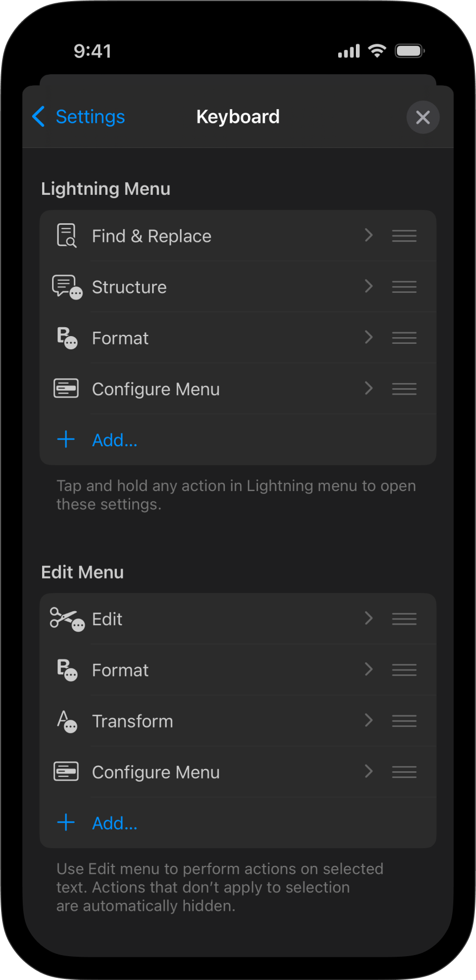Click the Transform letter icon
The height and width of the screenshot is (980, 476).
[x=66, y=721]
